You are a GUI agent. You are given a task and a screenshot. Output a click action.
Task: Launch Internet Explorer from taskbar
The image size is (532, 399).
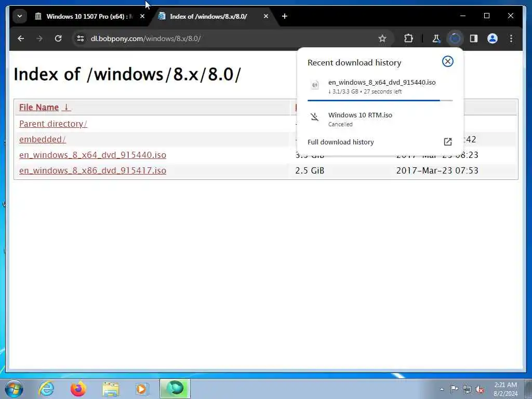[46, 389]
